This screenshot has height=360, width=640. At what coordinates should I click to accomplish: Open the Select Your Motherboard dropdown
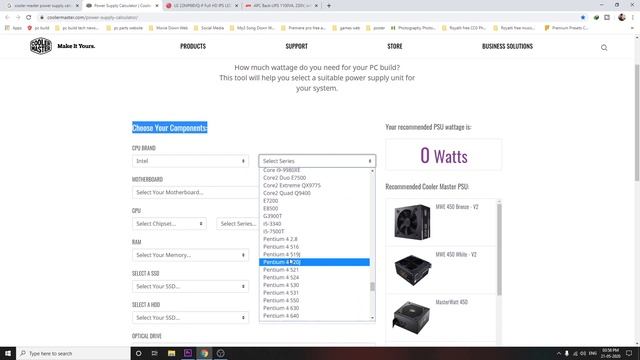pos(195,192)
